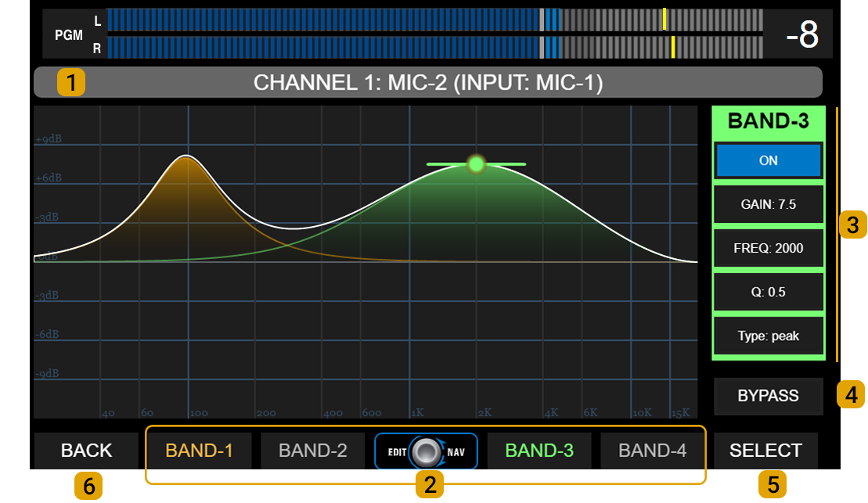
Task: Open the BAND-4 band settings
Action: [x=653, y=451]
